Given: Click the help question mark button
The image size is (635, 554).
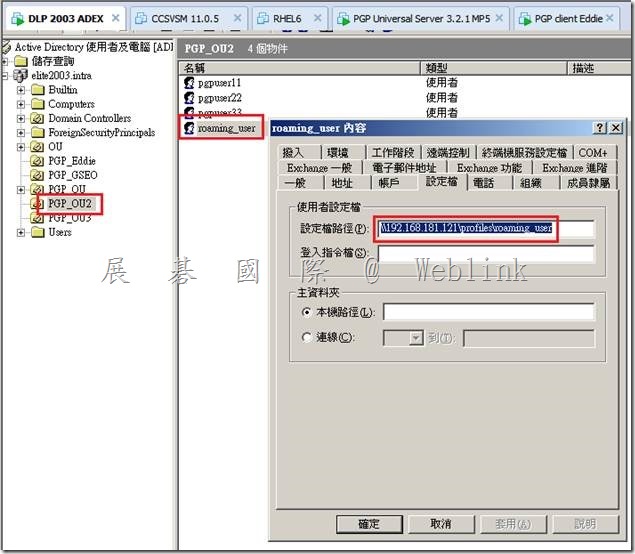Looking at the screenshot, I should [x=599, y=128].
